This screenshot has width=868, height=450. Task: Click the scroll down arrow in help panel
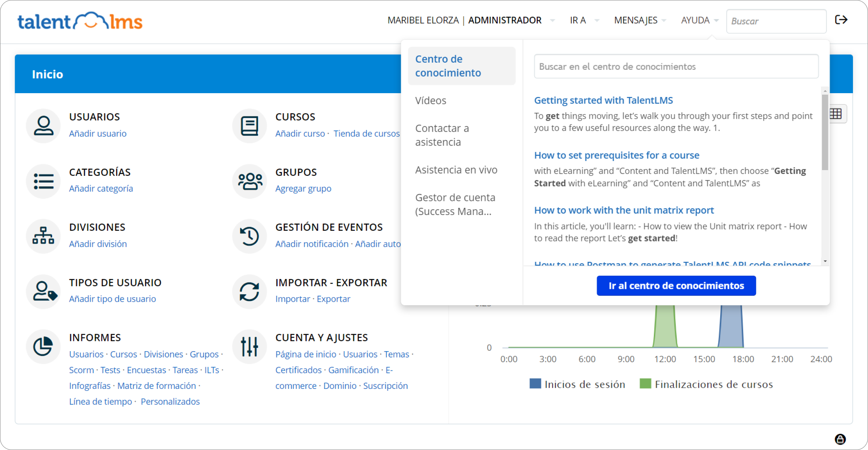pos(825,261)
